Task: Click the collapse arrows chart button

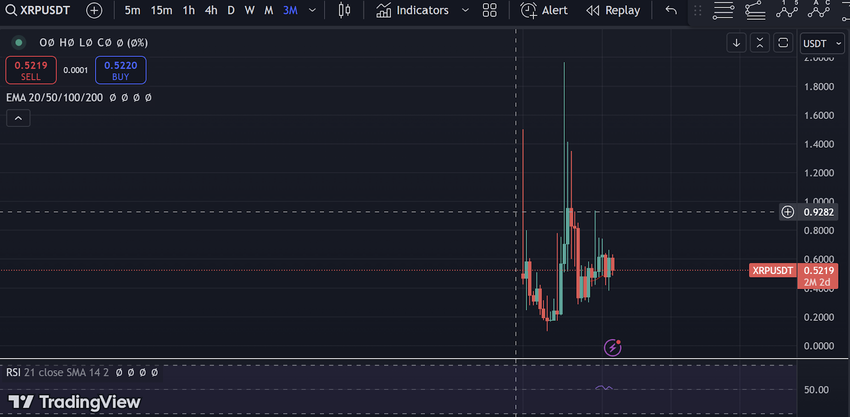Action: (760, 43)
